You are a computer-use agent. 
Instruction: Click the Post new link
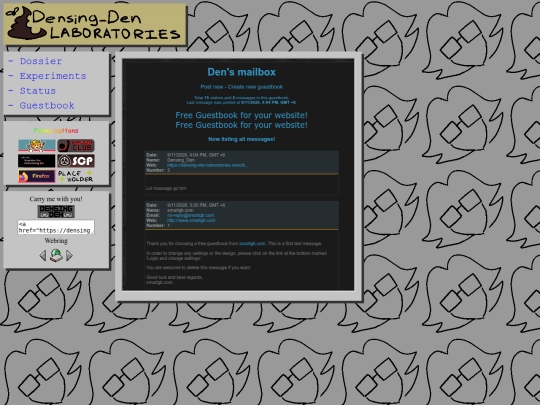pyautogui.click(x=212, y=87)
